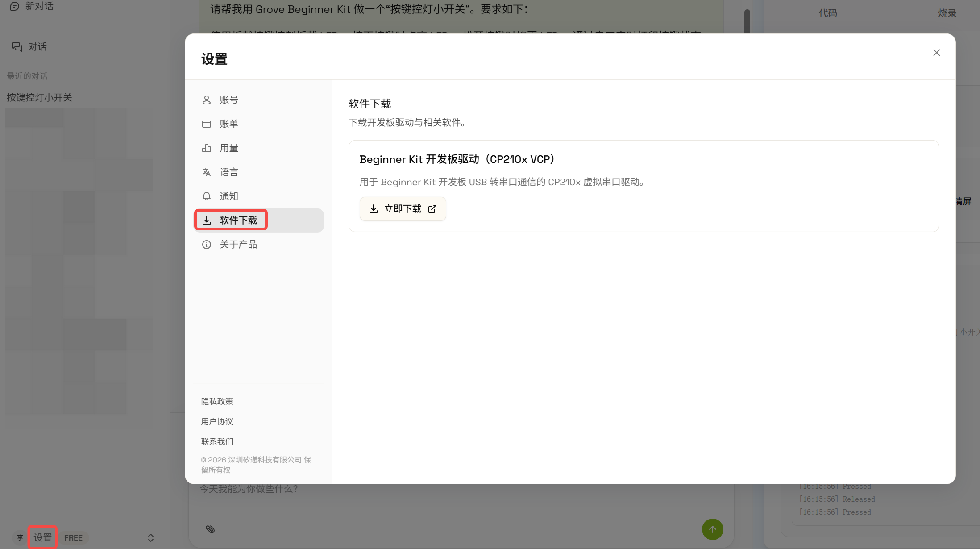Click the 设置 dialog title
Viewport: 980px width, 549px height.
point(214,59)
